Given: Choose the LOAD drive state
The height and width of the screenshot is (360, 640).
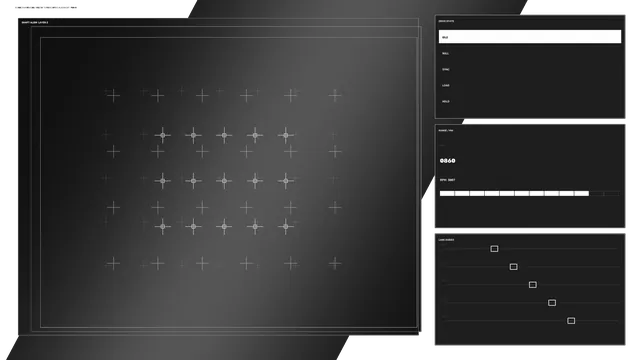Looking at the screenshot, I should point(530,85).
